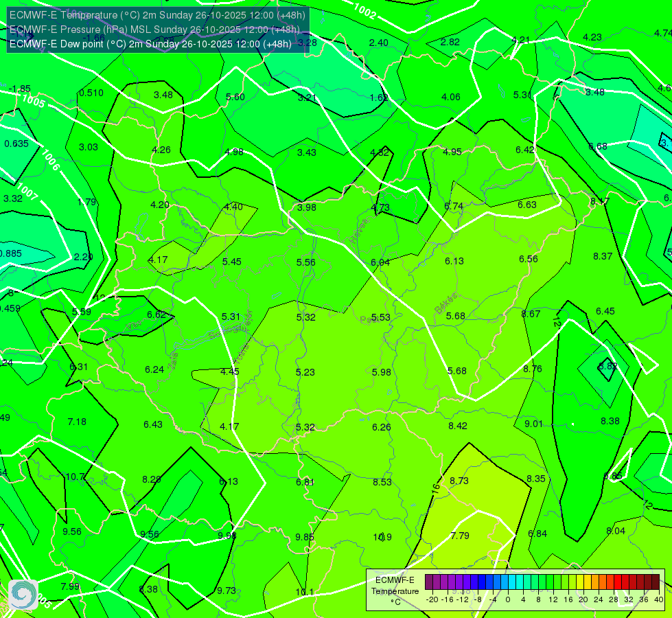Click the 6.26 grid value
The width and height of the screenshot is (672, 618).
382,427
